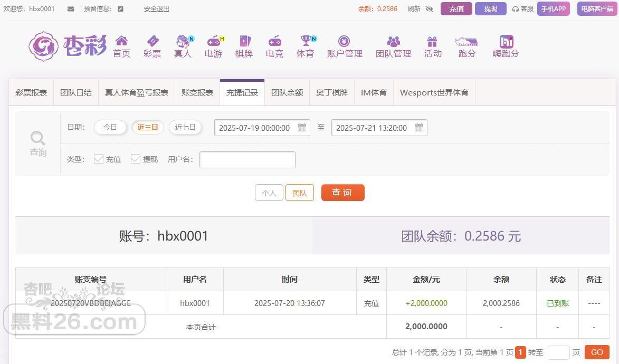Toggle the 充值 type checkbox

pos(99,159)
